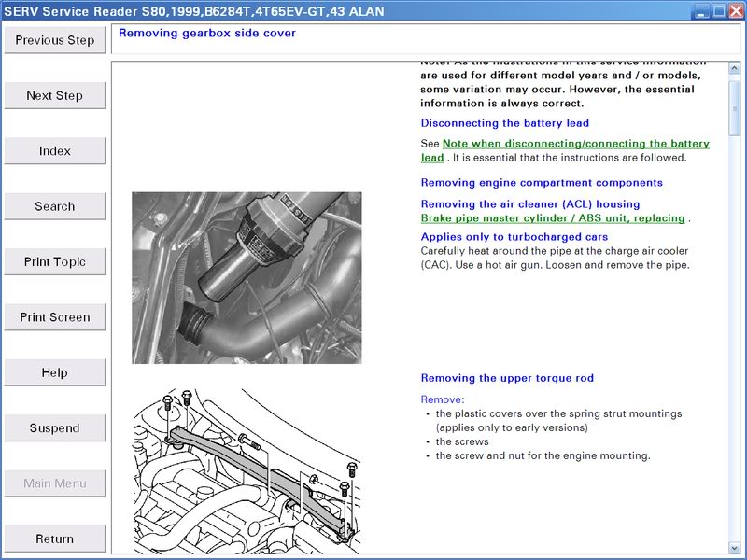Image resolution: width=747 pixels, height=560 pixels.
Task: Click 'the plastic covers over the spring strut mountings' item
Action: coord(558,421)
